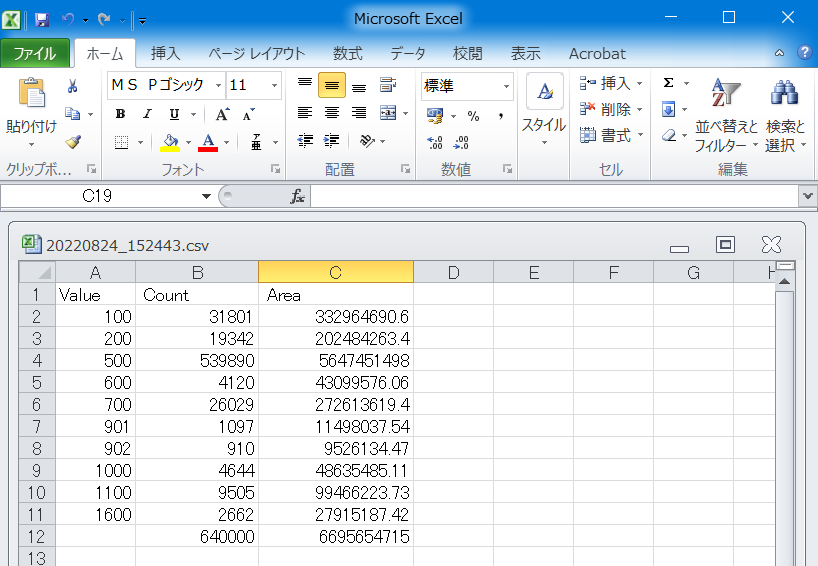Open the font size 11 dropdown

tap(275, 86)
